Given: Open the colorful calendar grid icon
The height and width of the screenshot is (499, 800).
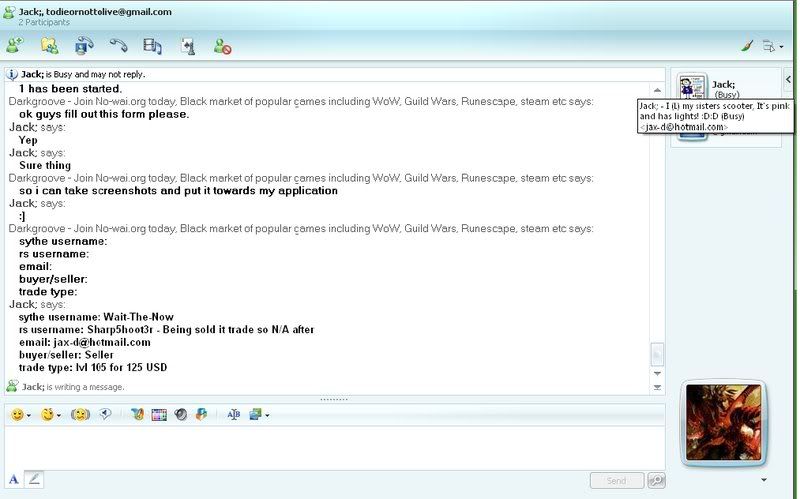Looking at the screenshot, I should [159, 415].
